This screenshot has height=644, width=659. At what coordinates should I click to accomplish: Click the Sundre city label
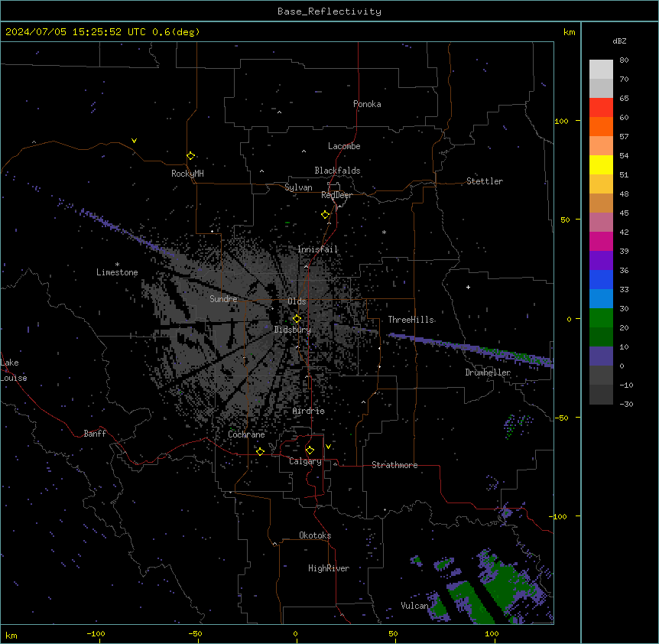point(223,299)
